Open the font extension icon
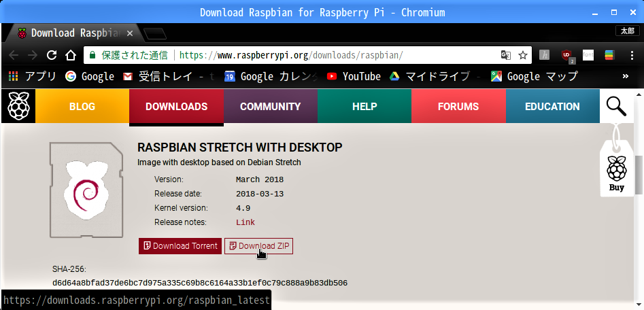The image size is (644, 310). click(x=588, y=55)
